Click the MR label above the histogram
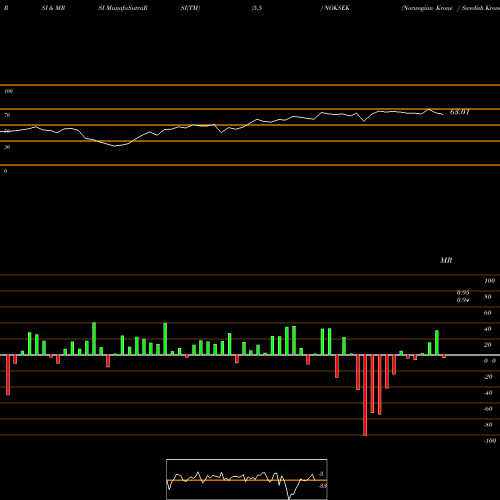 446,260
